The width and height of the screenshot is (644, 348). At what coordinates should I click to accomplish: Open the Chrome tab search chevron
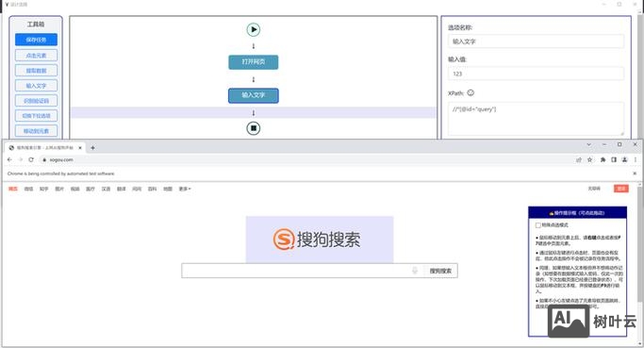[589, 144]
